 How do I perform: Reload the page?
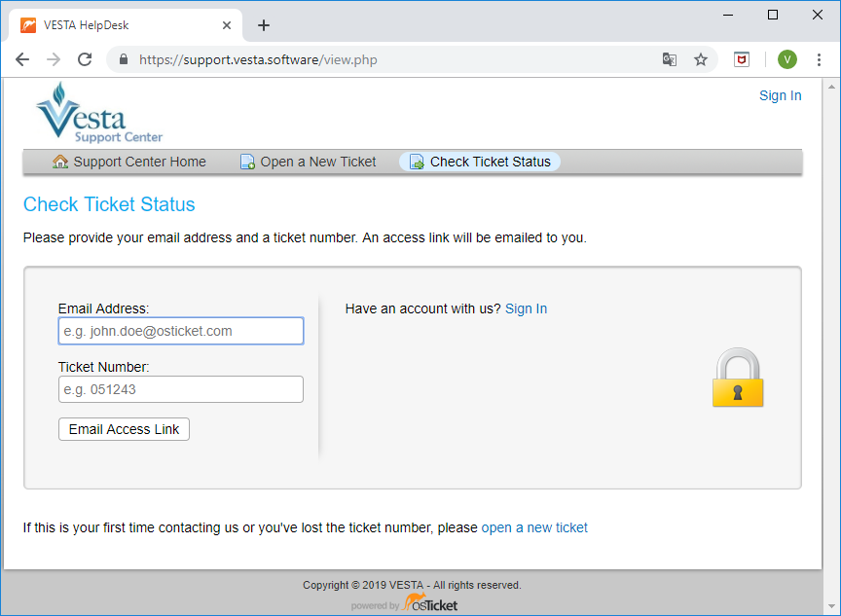[85, 59]
